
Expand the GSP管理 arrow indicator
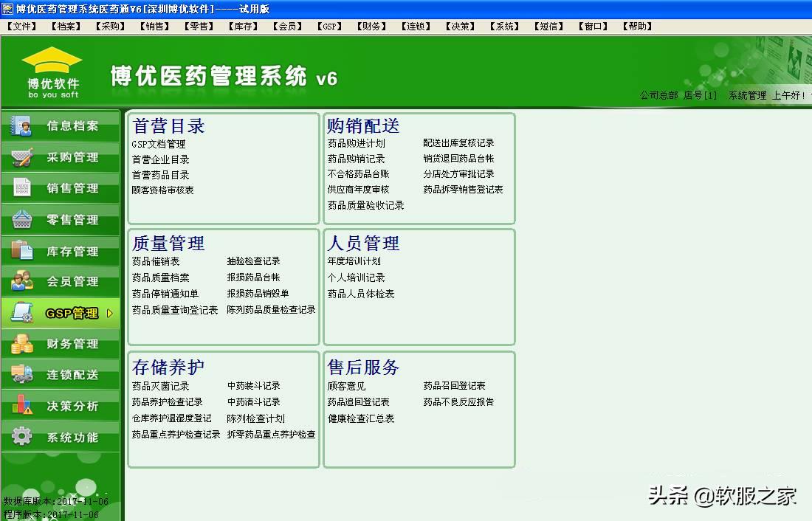pos(110,312)
